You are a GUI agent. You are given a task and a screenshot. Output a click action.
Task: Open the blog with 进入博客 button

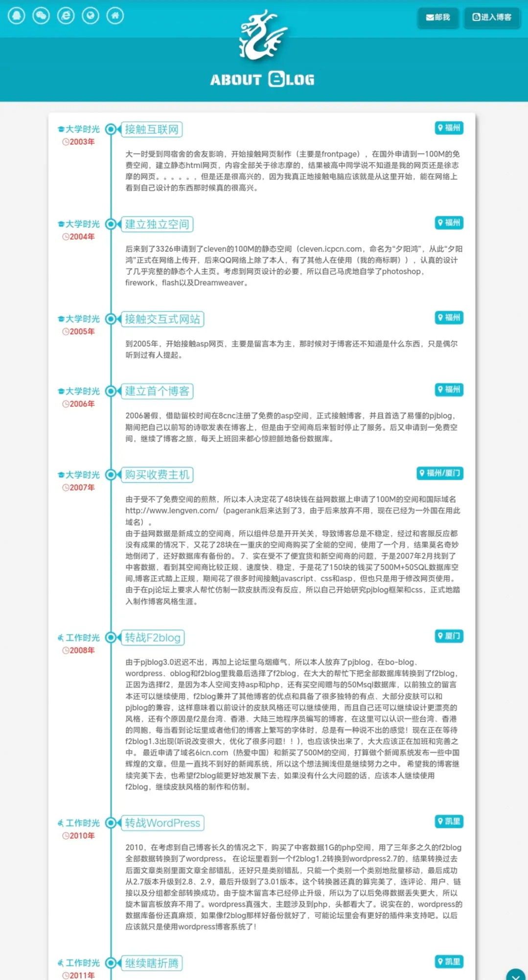(492, 17)
